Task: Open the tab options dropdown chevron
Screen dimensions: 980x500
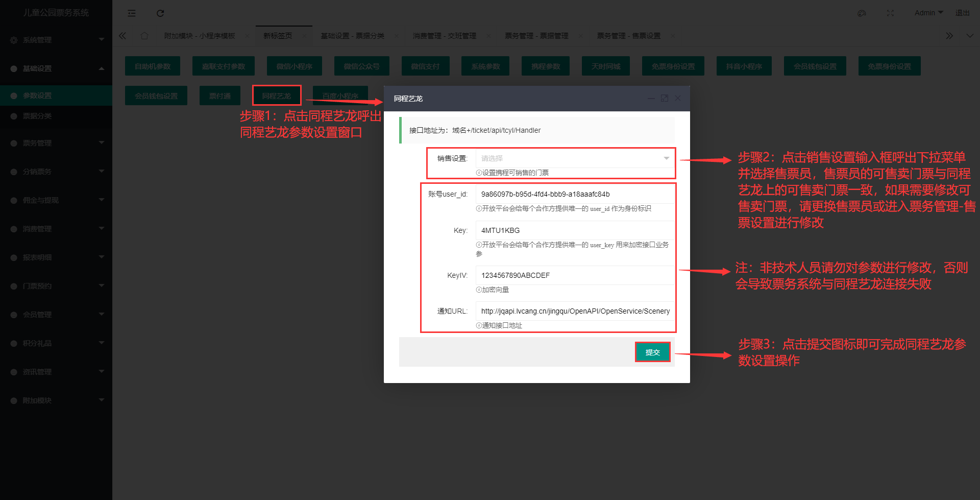Action: (969, 36)
